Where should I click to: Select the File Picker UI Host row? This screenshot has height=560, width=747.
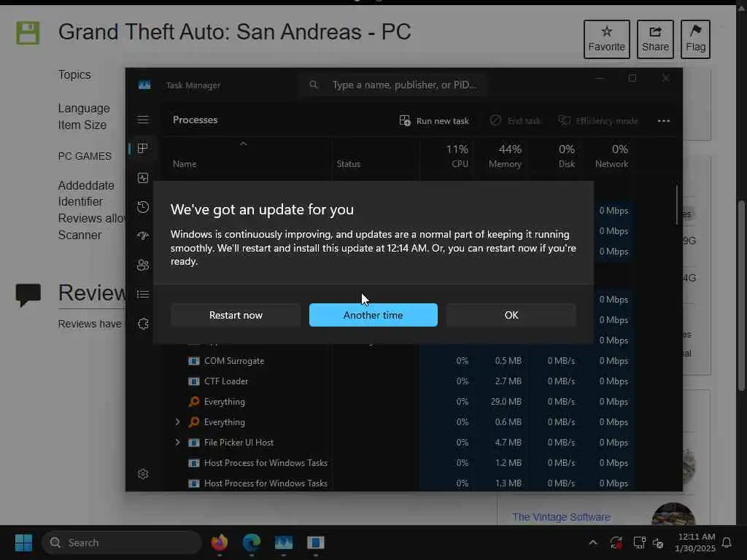click(399, 443)
